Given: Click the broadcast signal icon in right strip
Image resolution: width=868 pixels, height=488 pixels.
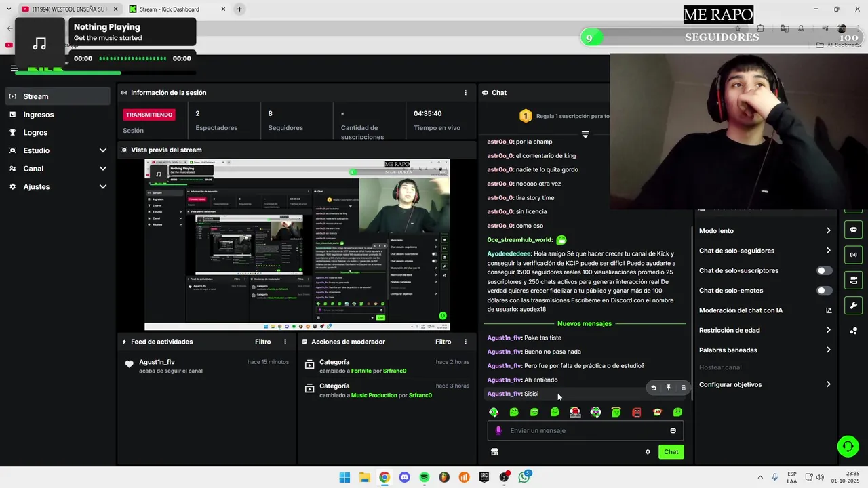Looking at the screenshot, I should coord(853,255).
